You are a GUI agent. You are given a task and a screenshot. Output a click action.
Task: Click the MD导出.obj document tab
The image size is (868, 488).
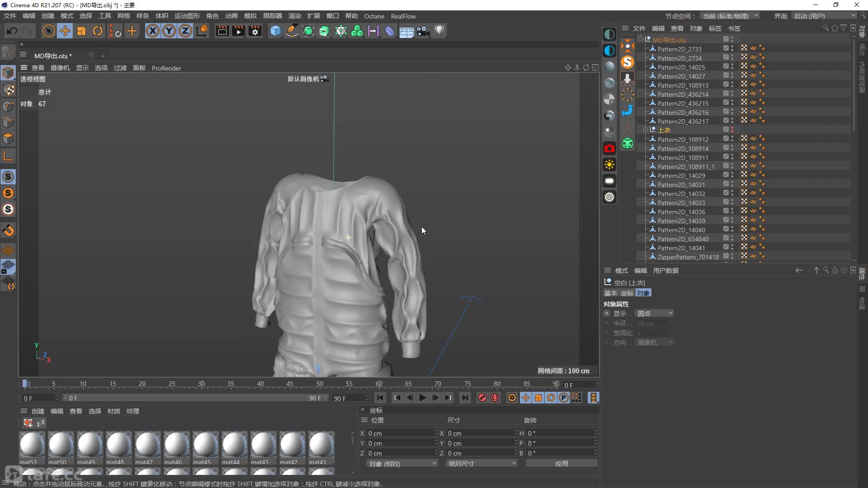pos(53,56)
